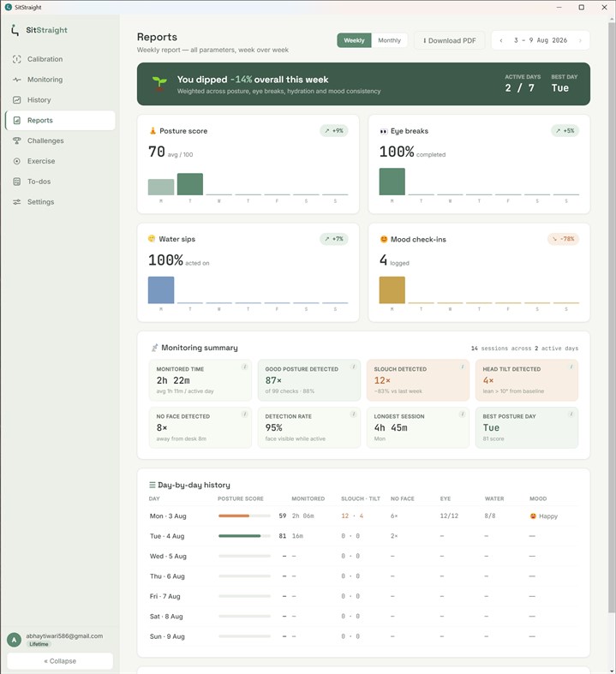Click the 8/8 water value for Monday
The height and width of the screenshot is (674, 616).
(x=489, y=516)
